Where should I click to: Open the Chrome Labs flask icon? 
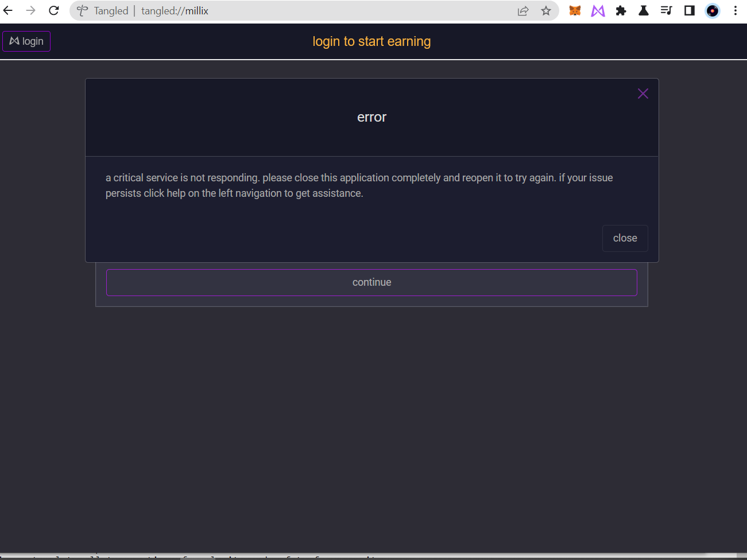(x=644, y=10)
